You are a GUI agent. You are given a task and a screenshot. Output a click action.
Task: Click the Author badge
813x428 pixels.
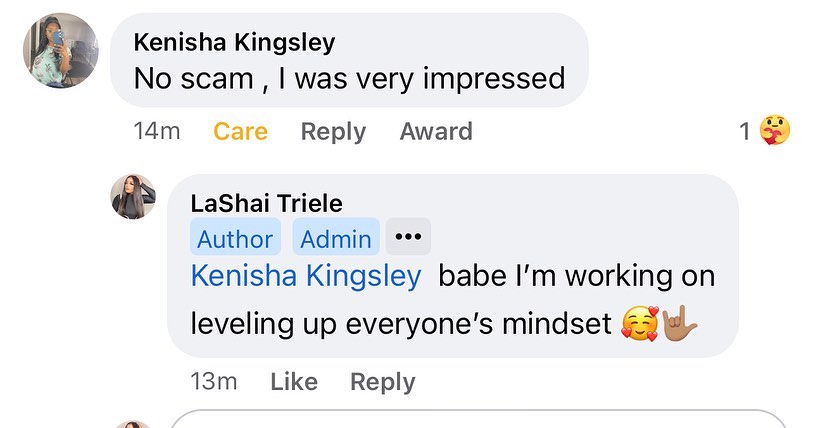[x=235, y=238]
